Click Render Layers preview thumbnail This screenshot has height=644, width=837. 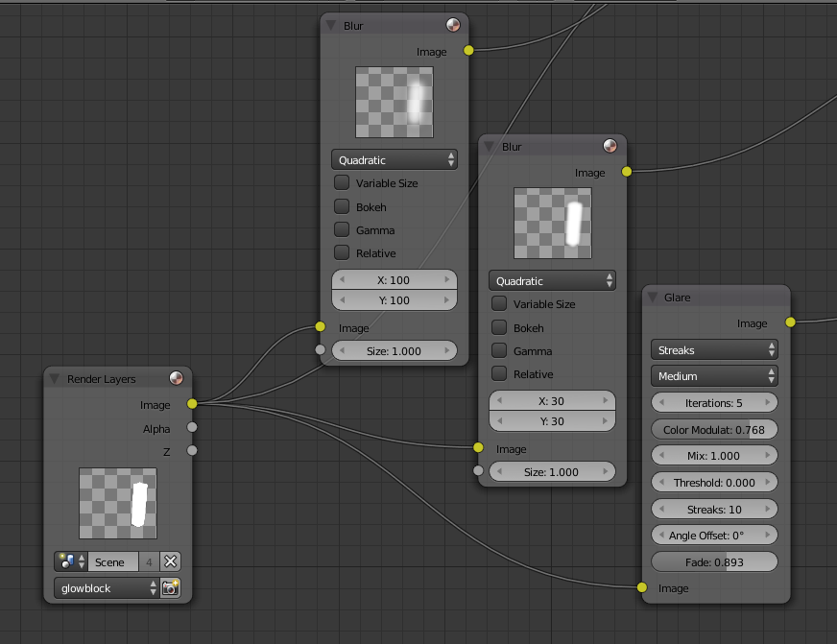tap(118, 503)
